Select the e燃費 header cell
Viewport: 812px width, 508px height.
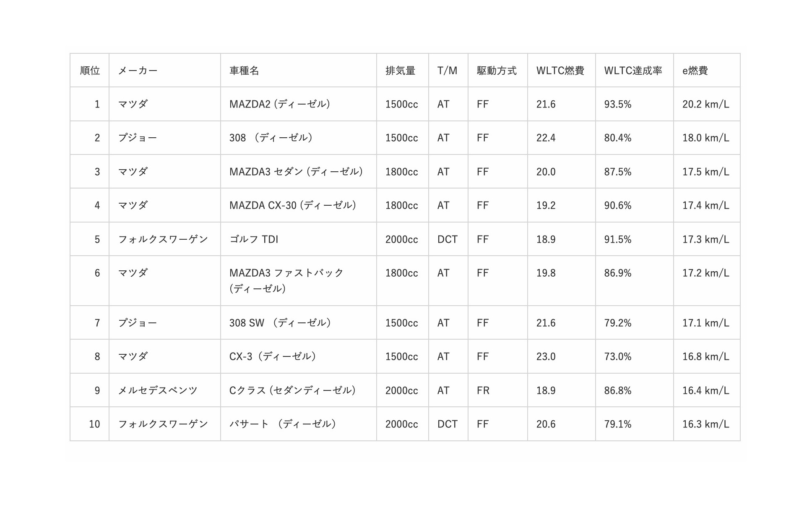(x=695, y=71)
